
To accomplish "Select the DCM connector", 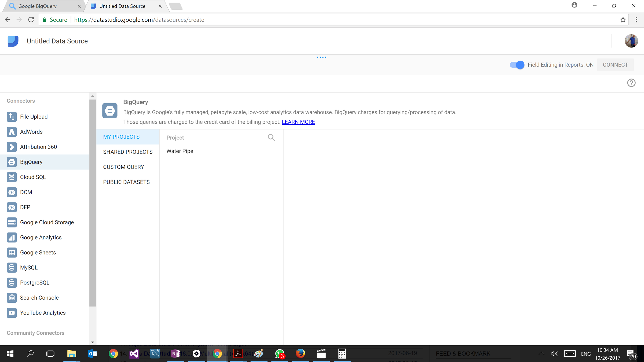I will tap(45, 192).
